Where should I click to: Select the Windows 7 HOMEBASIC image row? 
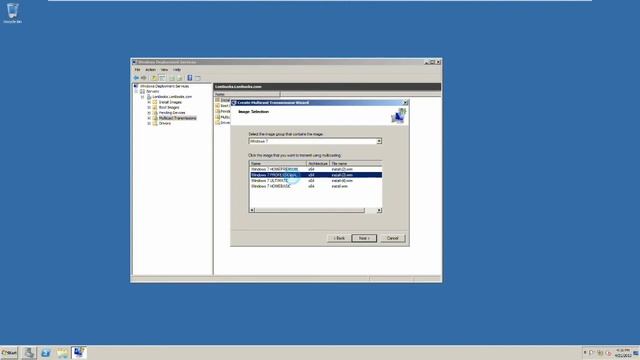316,186
